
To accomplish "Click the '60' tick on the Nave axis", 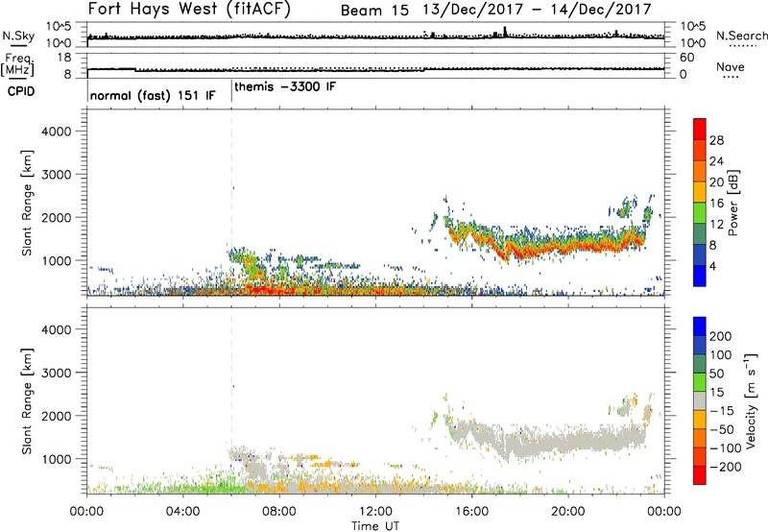I will tap(686, 58).
